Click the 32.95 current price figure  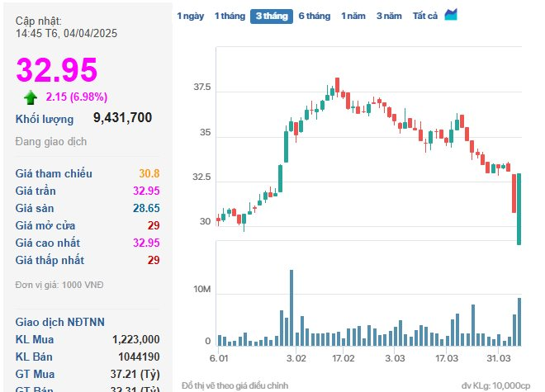pyautogui.click(x=57, y=70)
